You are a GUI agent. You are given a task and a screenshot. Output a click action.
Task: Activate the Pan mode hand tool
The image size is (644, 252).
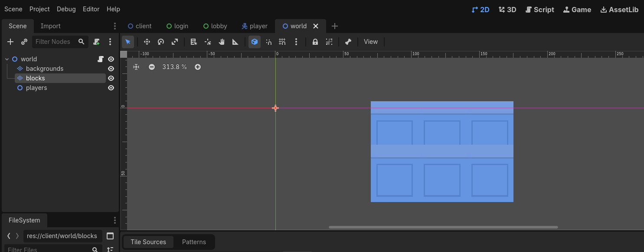pyautogui.click(x=222, y=42)
